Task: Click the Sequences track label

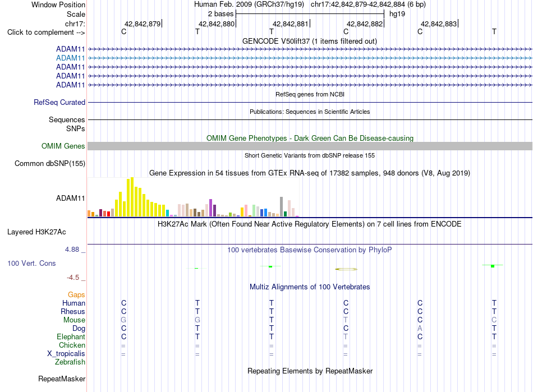Action: pyautogui.click(x=67, y=119)
